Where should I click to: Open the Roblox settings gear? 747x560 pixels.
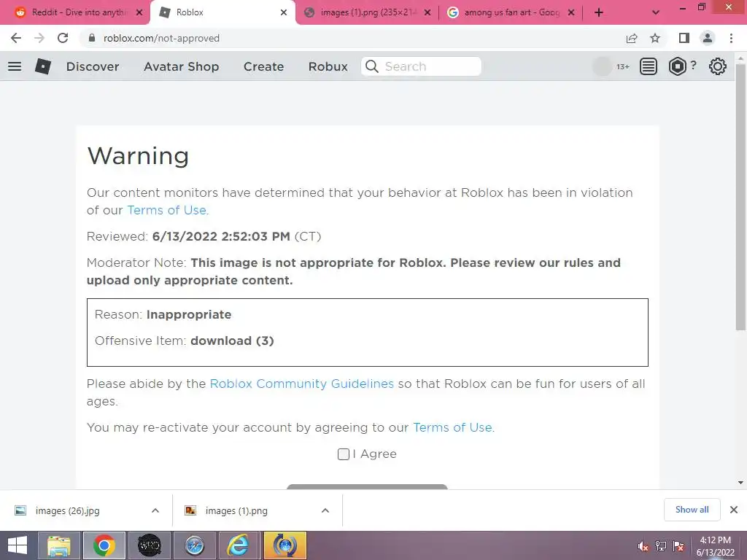pos(718,66)
